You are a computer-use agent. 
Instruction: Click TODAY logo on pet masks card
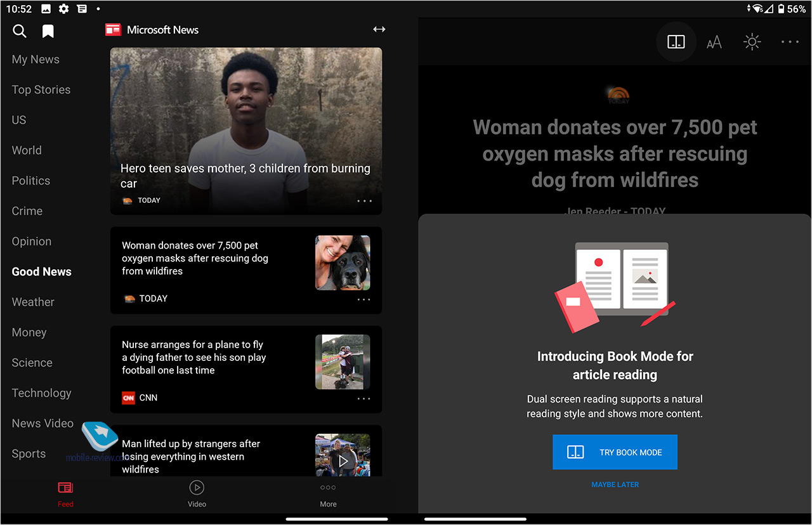[x=129, y=299]
